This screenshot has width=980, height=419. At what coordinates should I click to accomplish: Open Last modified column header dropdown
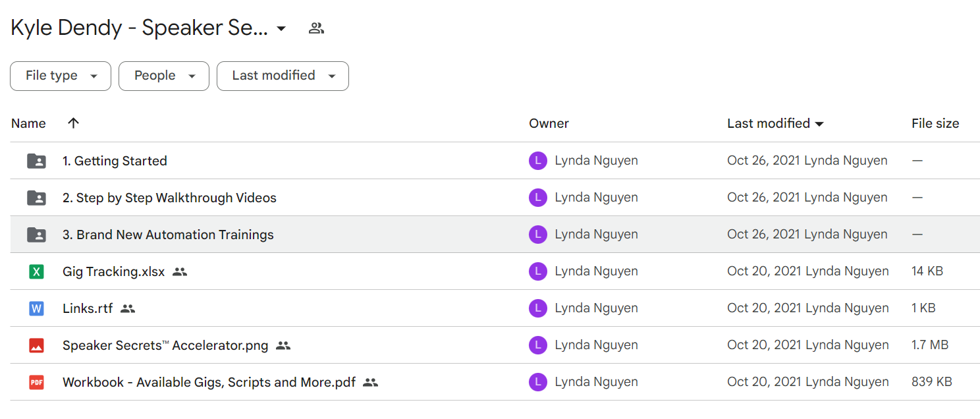tap(775, 123)
